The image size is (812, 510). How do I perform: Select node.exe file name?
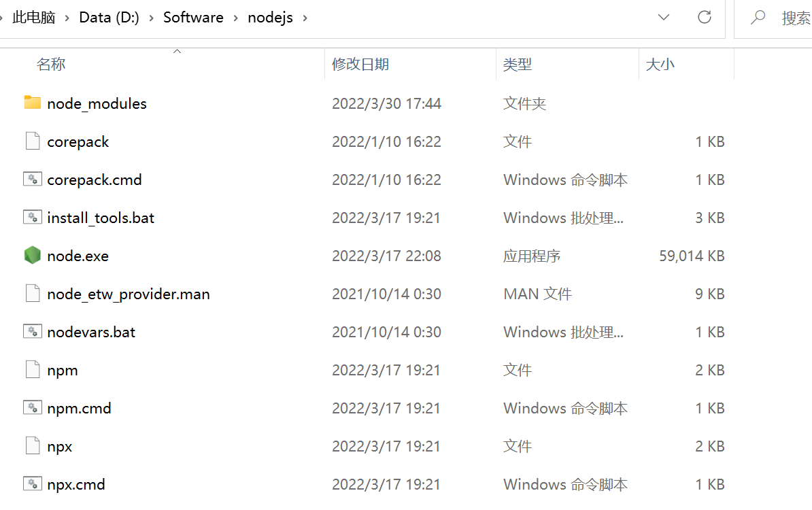tap(78, 256)
